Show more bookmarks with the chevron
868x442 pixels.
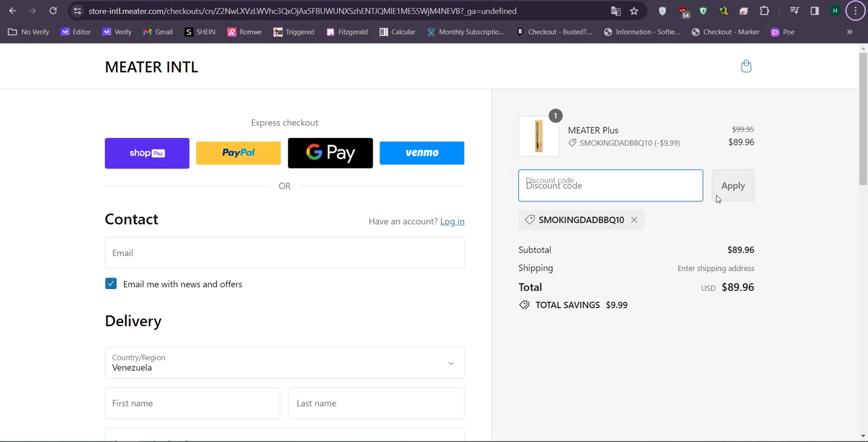click(849, 32)
